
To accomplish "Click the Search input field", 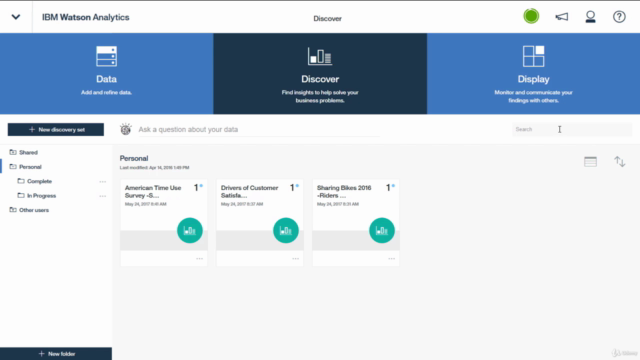I will tap(572, 129).
